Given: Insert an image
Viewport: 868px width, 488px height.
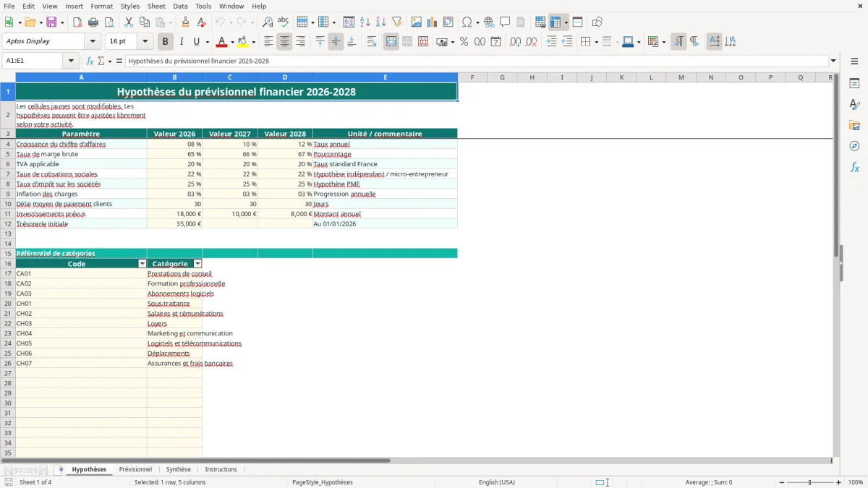Looking at the screenshot, I should click(x=417, y=22).
